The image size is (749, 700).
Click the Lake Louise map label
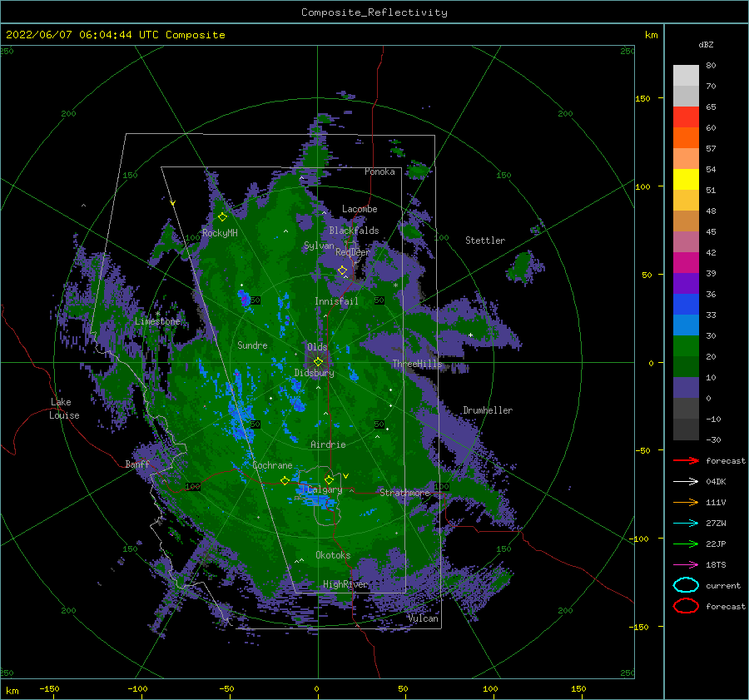tap(64, 409)
